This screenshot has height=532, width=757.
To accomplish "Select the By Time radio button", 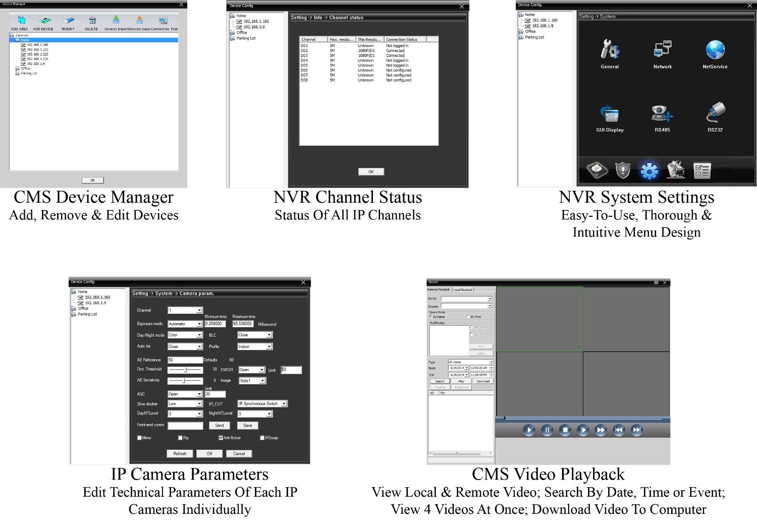I will pos(468,317).
